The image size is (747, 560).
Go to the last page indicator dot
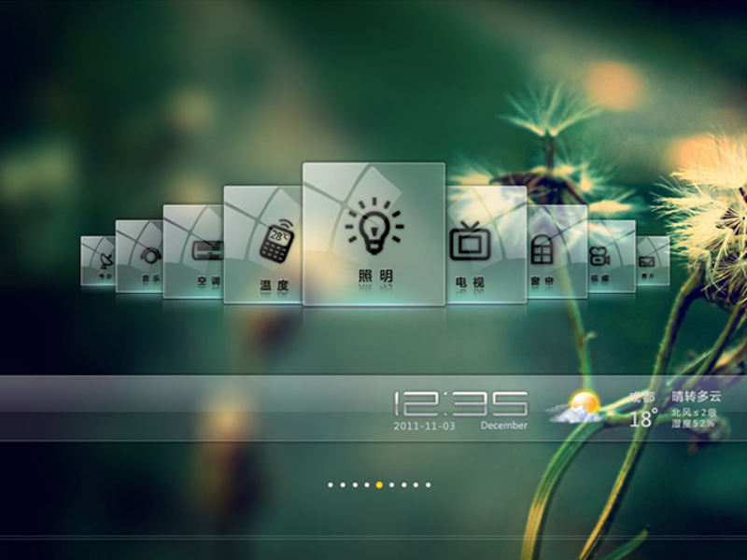pos(428,485)
